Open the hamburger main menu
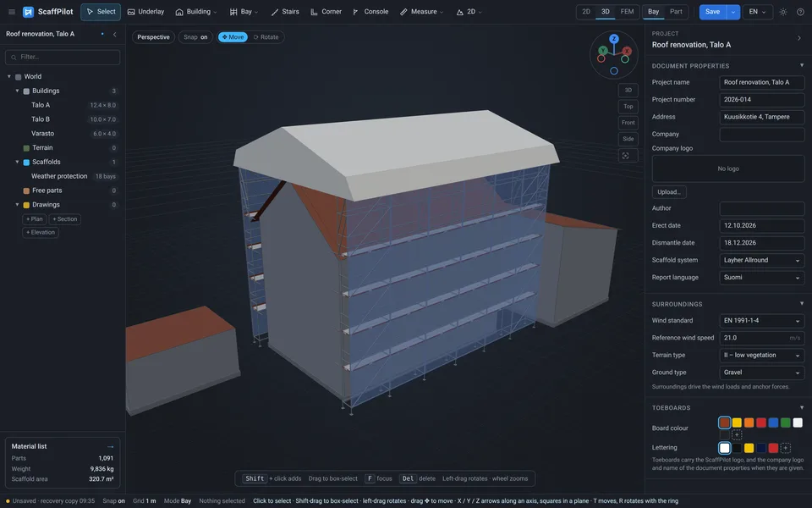Screen dimensions: 812x508 [11, 12]
